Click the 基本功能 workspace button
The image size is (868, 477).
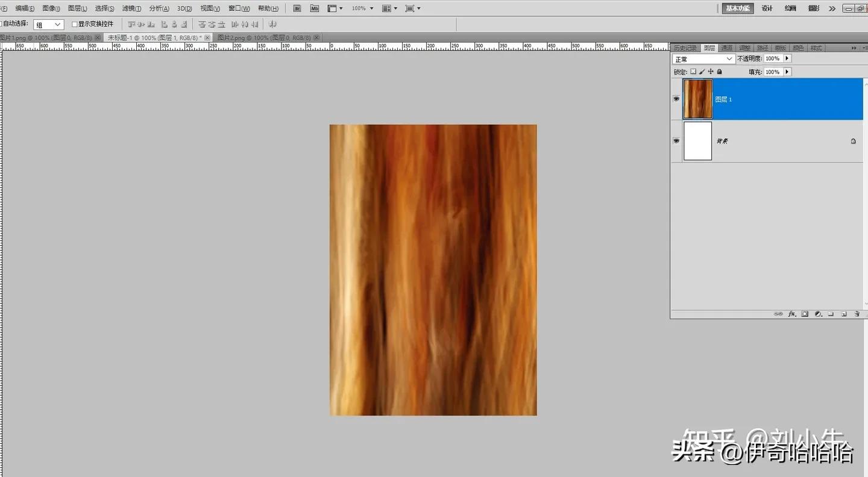(x=738, y=8)
